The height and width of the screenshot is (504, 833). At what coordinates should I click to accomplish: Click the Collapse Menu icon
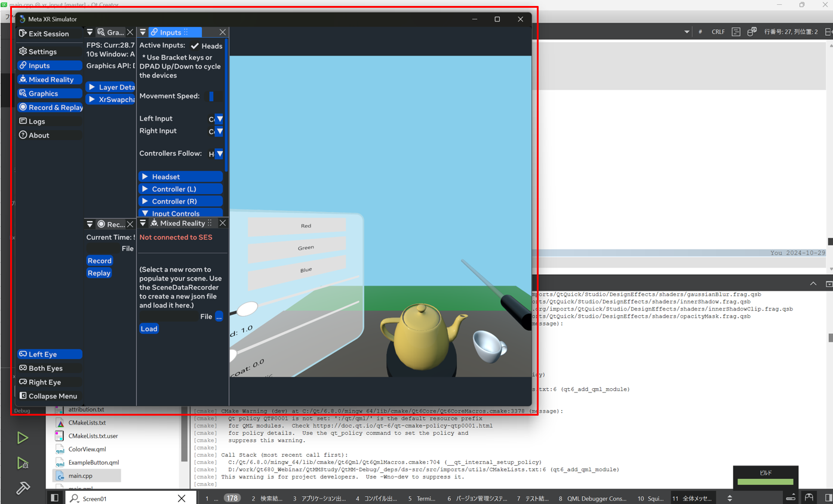[x=23, y=396]
